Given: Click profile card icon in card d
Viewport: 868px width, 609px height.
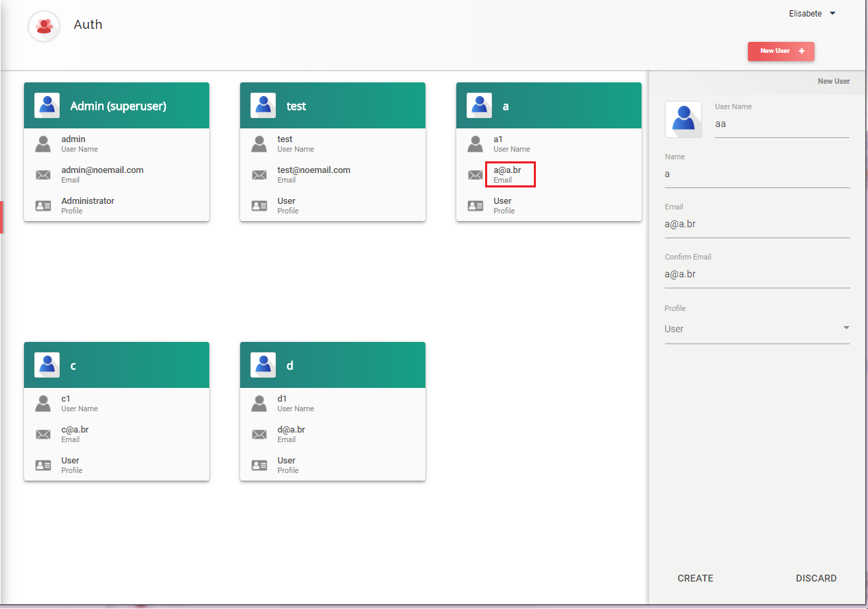Looking at the screenshot, I should point(259,465).
